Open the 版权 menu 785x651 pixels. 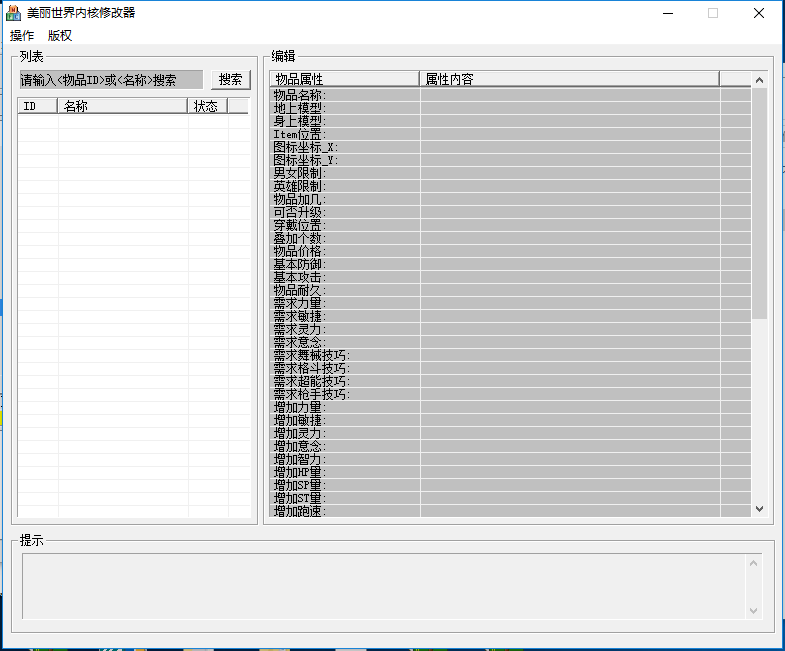coord(60,35)
